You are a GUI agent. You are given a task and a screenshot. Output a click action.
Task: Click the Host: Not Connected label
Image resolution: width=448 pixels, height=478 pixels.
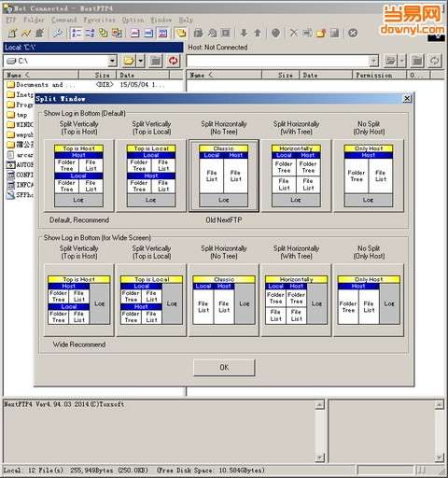pos(217,48)
